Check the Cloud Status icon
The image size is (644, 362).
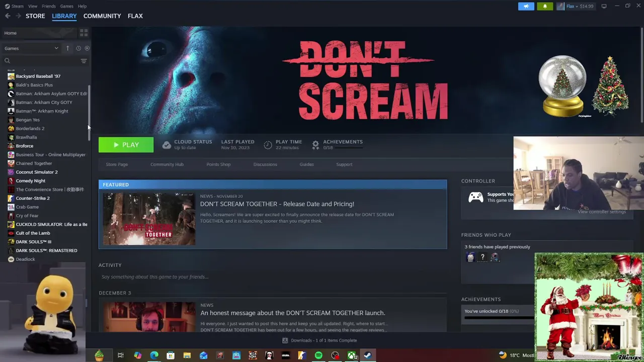[167, 145]
